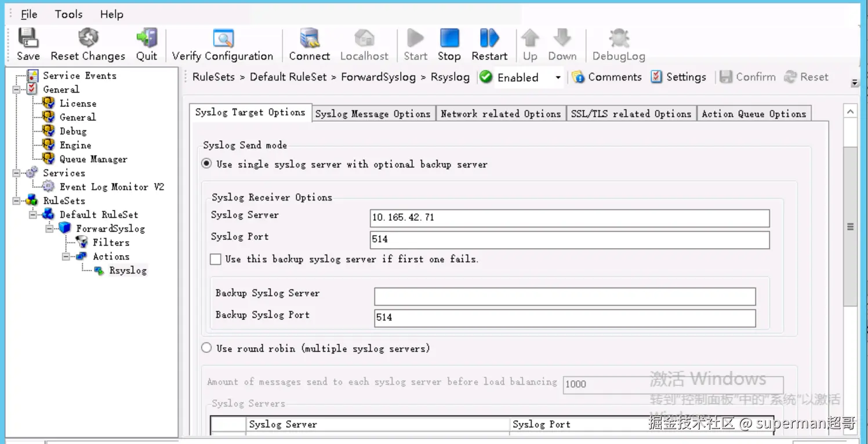Viewport: 868px width, 444px height.
Task: Switch to Syslog Message Options tab
Action: point(373,114)
